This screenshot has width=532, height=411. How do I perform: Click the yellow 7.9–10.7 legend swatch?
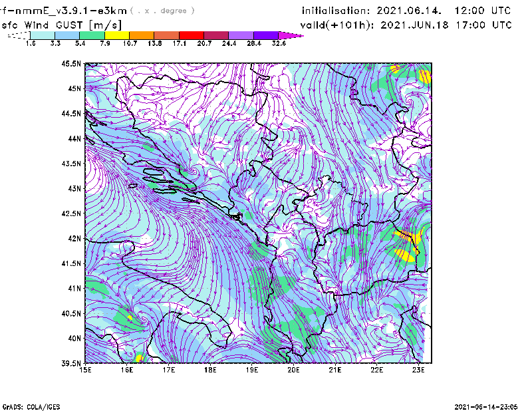[117, 35]
